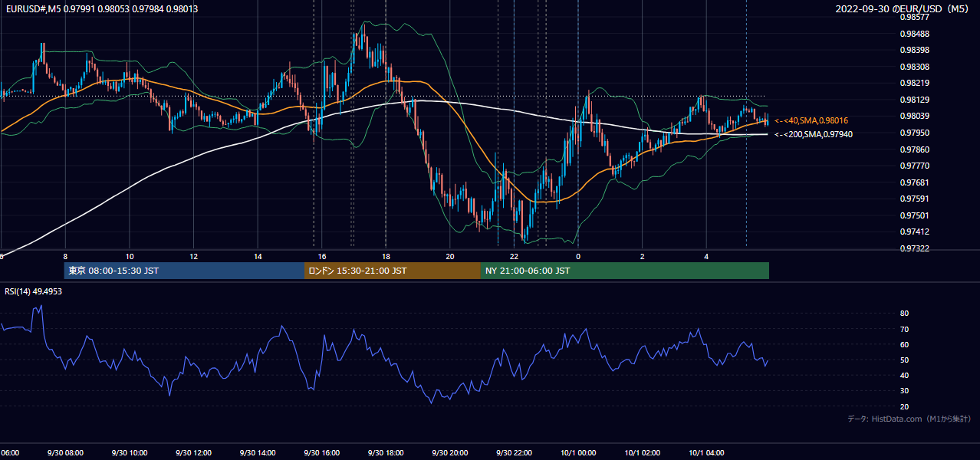The height and width of the screenshot is (460, 980).
Task: Click hour tick 10 on price chart axis
Action: (x=130, y=257)
